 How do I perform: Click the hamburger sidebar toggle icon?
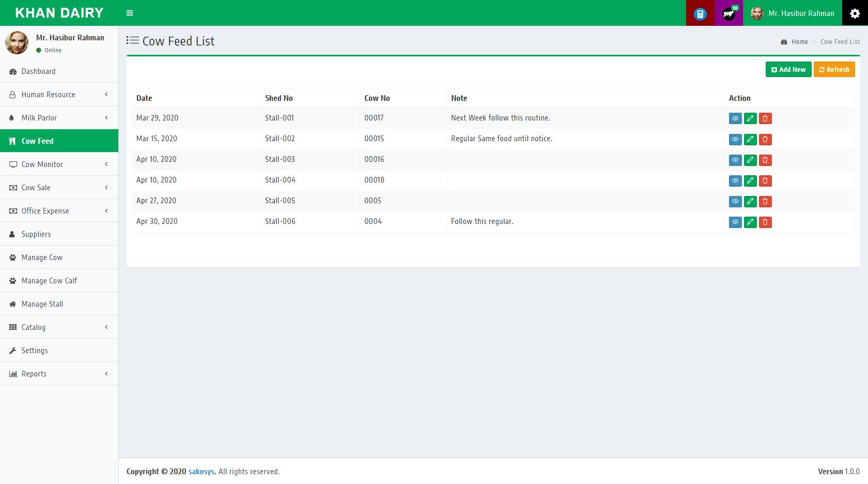pyautogui.click(x=130, y=13)
